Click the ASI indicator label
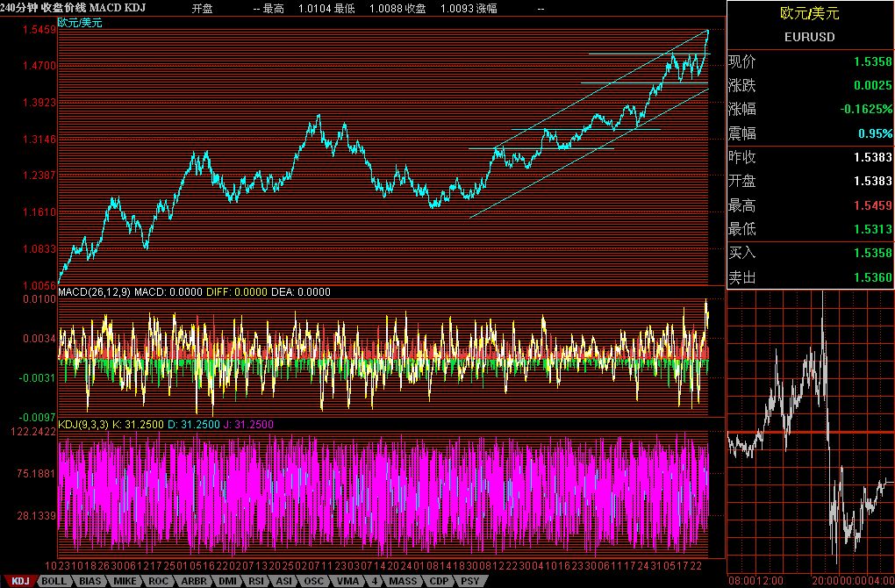 point(283,581)
